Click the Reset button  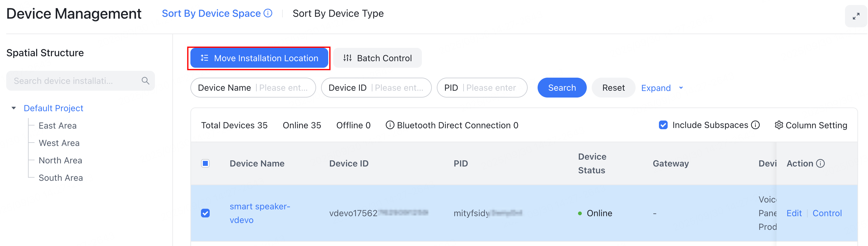(x=613, y=88)
